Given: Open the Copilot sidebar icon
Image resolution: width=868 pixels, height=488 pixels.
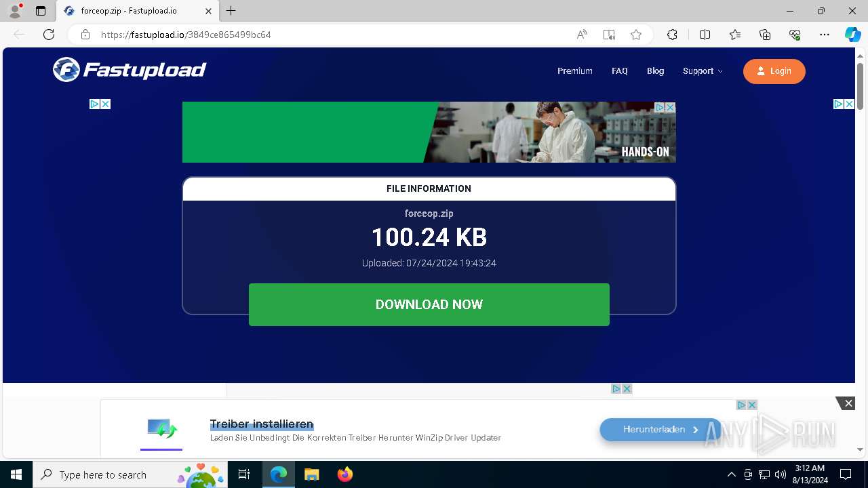Looking at the screenshot, I should [852, 35].
